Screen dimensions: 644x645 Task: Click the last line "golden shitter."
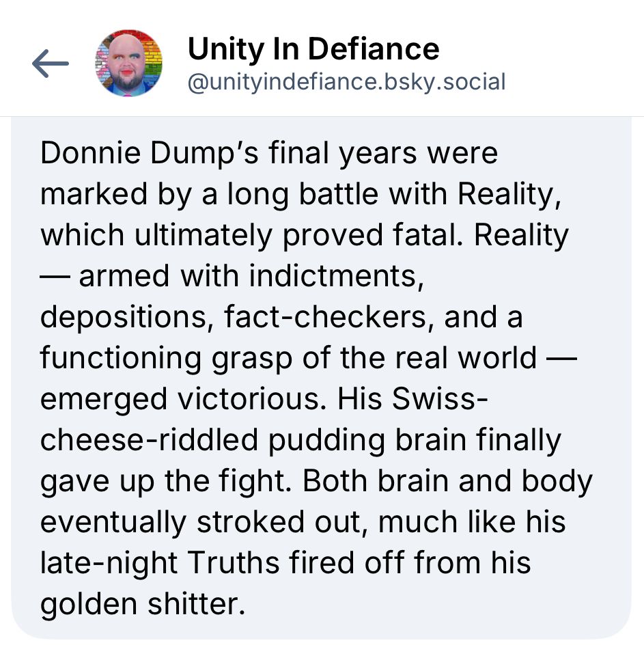pyautogui.click(x=143, y=604)
